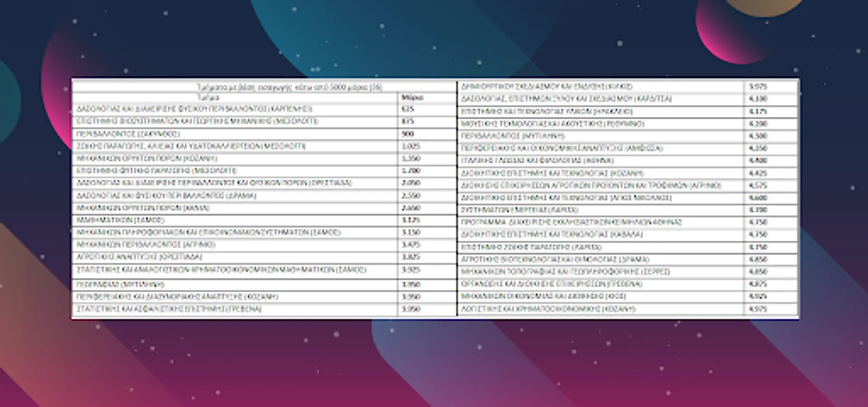Select ΔΑΣΟΛΟΓΙΑΣ ΚΑΙ ΔΙΑΧΕΙΡΙΣΗΣ ΠΕΡΙΒΑΛΛΟΝΤΟΣ ΚΑΙ ΦΥΣΙΚΩΝ ΠΟΡΩΝ (ΟΡΕΣΤΙΑΔΑ)
868x407 pixels.
click(214, 183)
